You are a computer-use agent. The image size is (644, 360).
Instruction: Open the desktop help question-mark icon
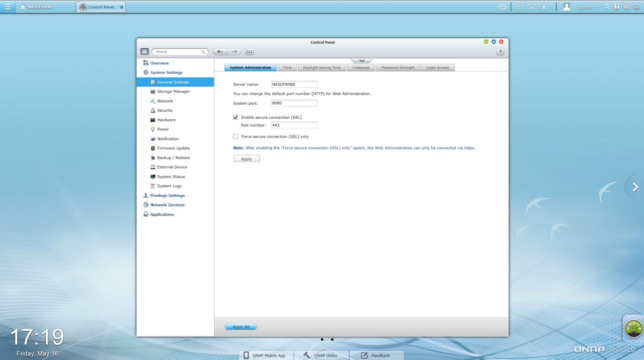pos(616,7)
